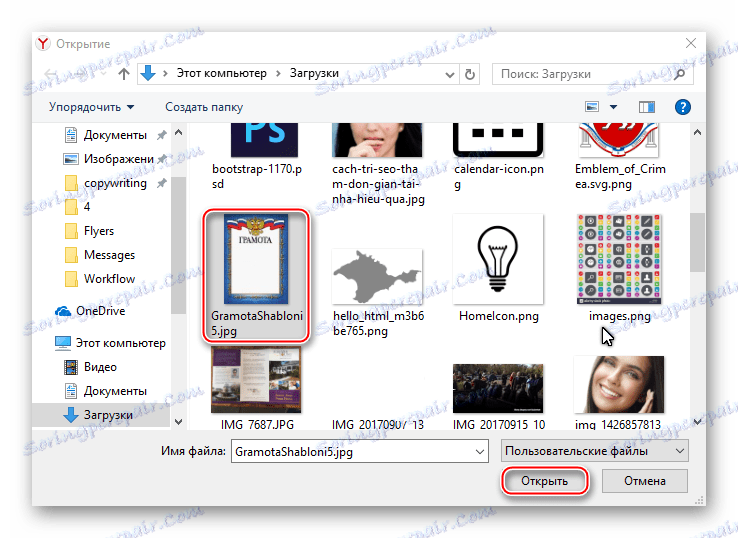Screen dimensions: 738x538
Task: Click the blue Downloads arrow in address bar
Action: 148,73
